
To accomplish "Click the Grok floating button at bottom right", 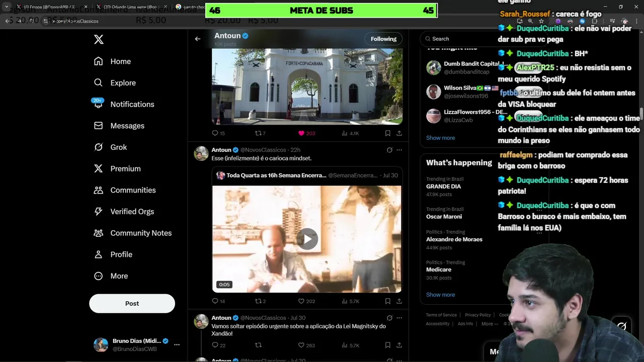I will 622,326.
